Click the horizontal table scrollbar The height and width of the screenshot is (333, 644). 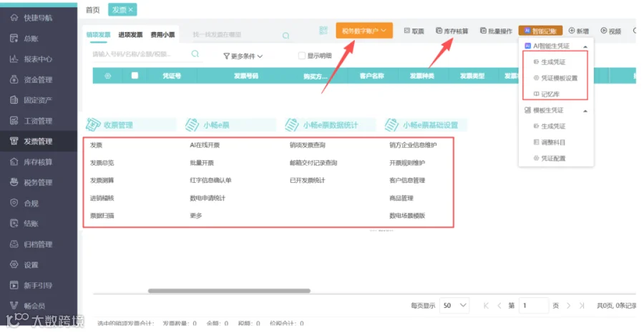(229, 291)
